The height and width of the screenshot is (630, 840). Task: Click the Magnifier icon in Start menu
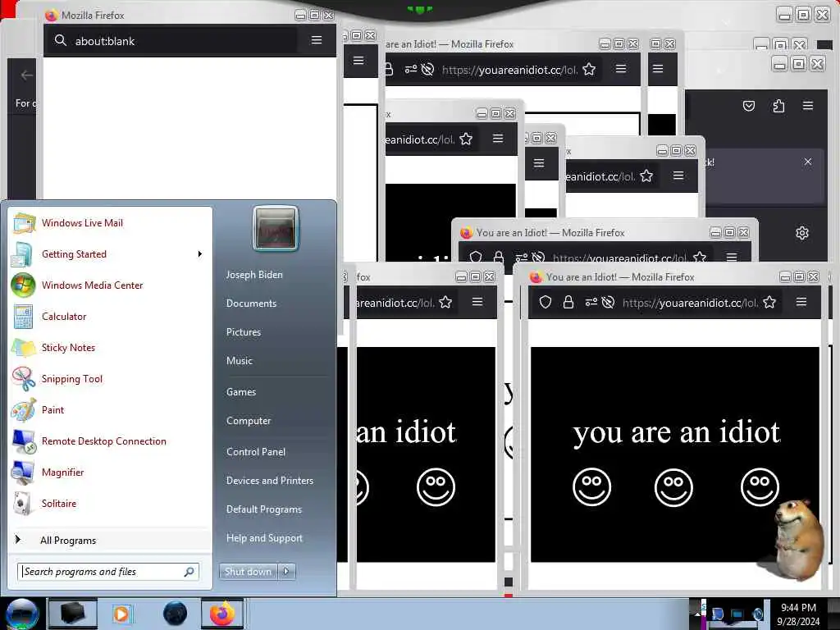click(x=24, y=472)
